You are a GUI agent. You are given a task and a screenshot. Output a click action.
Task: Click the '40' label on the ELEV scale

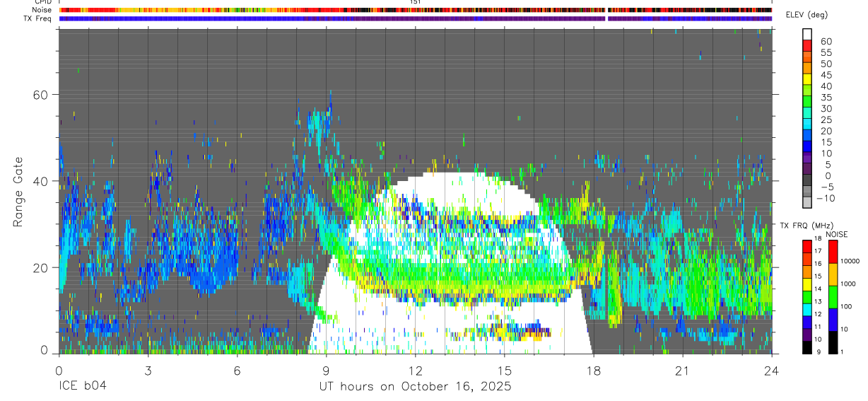[826, 86]
